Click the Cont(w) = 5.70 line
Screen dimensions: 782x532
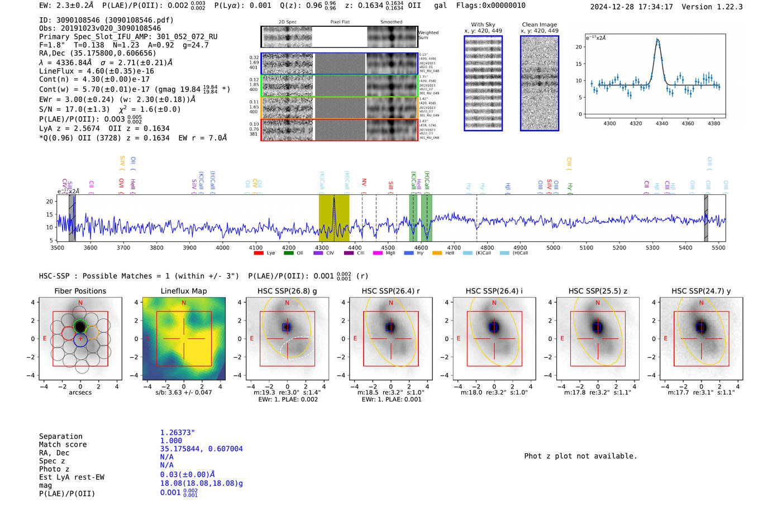click(x=135, y=89)
